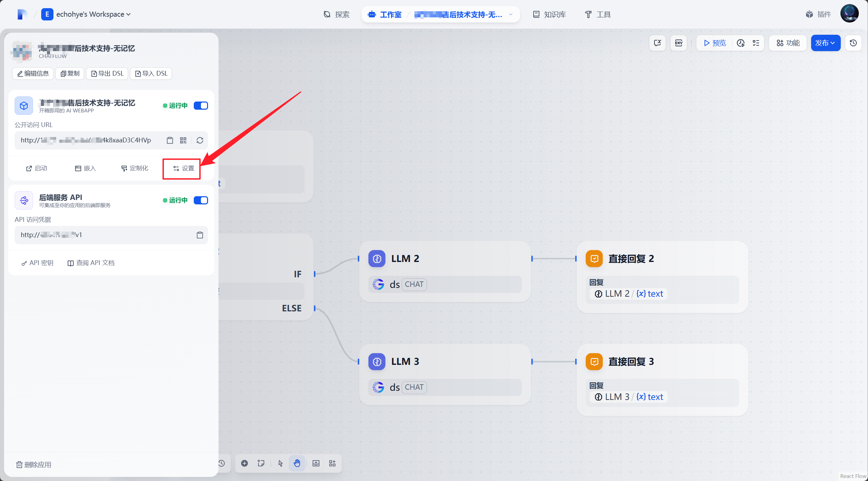Click the QR code icon for public URL

coord(183,140)
